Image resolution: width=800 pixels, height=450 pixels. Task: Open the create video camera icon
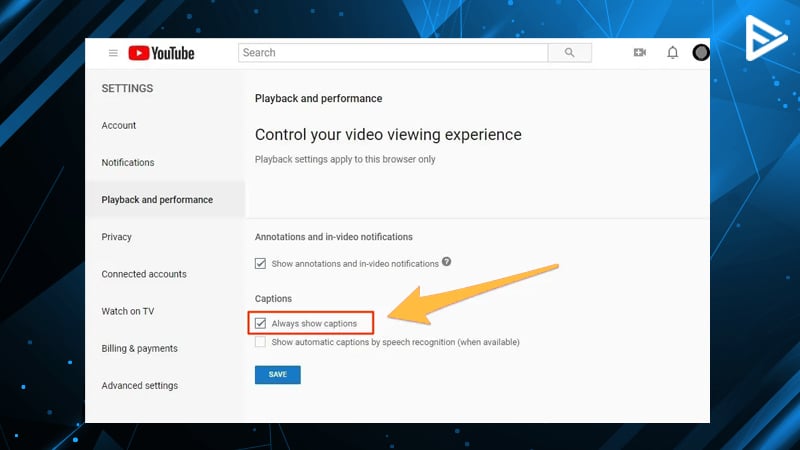640,53
